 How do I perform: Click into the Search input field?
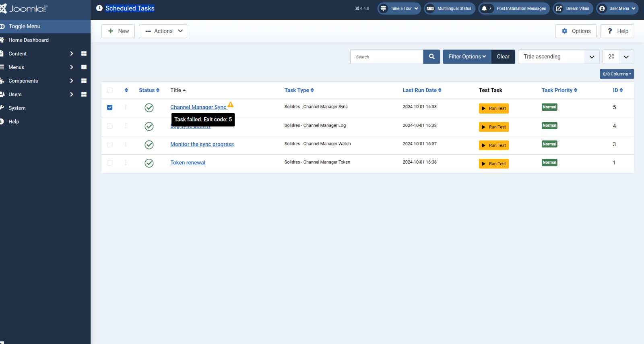pos(386,57)
